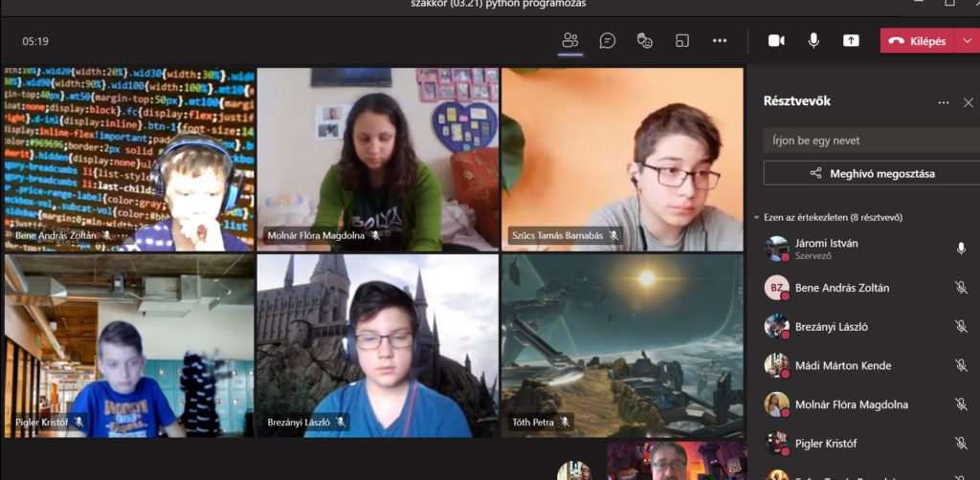Close the Résztvevők panel
Screen dimensions: 980x480
click(969, 103)
